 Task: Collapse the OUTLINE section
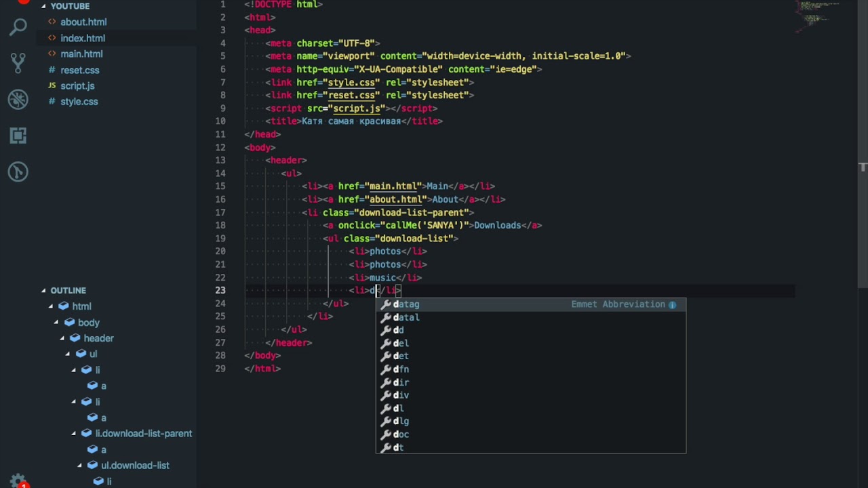point(43,290)
